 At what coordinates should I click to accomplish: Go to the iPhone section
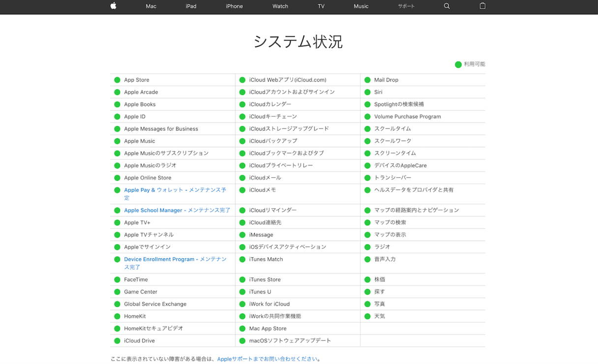[x=234, y=6]
